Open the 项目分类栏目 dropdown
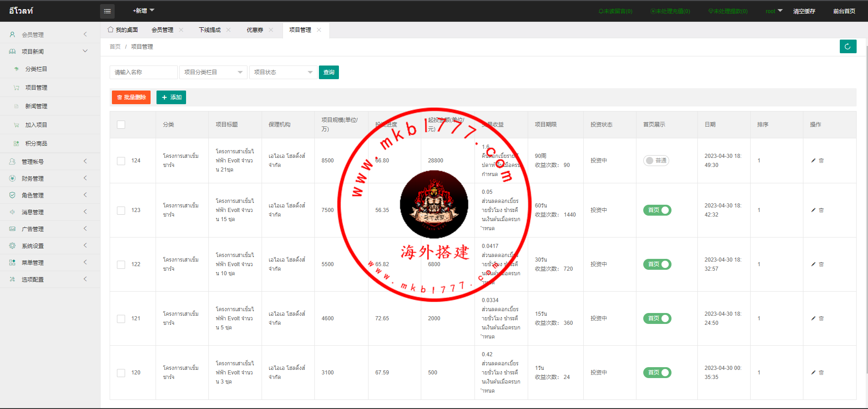This screenshot has height=409, width=868. click(x=213, y=72)
